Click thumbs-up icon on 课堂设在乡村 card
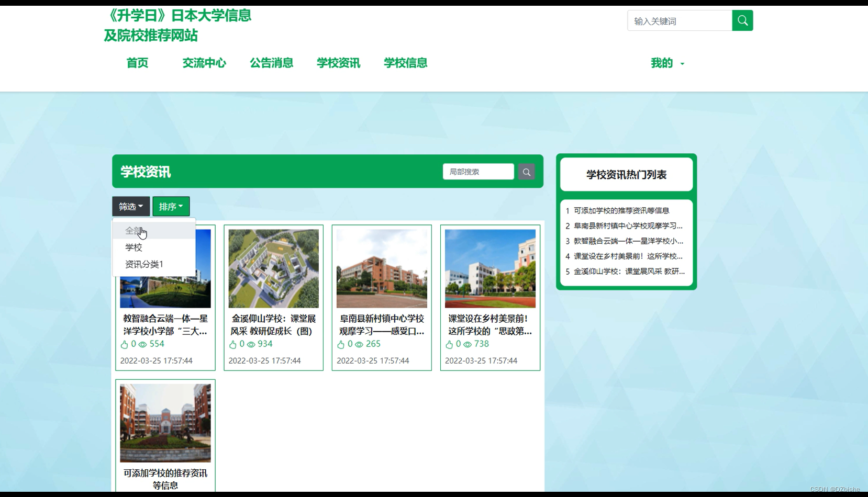This screenshot has height=497, width=868. 449,344
